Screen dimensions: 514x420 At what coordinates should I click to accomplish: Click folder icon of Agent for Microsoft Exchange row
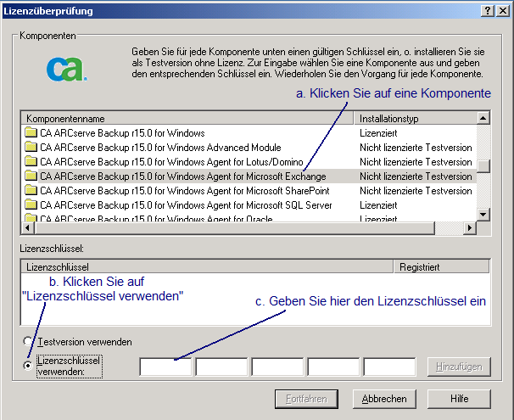[x=31, y=176]
